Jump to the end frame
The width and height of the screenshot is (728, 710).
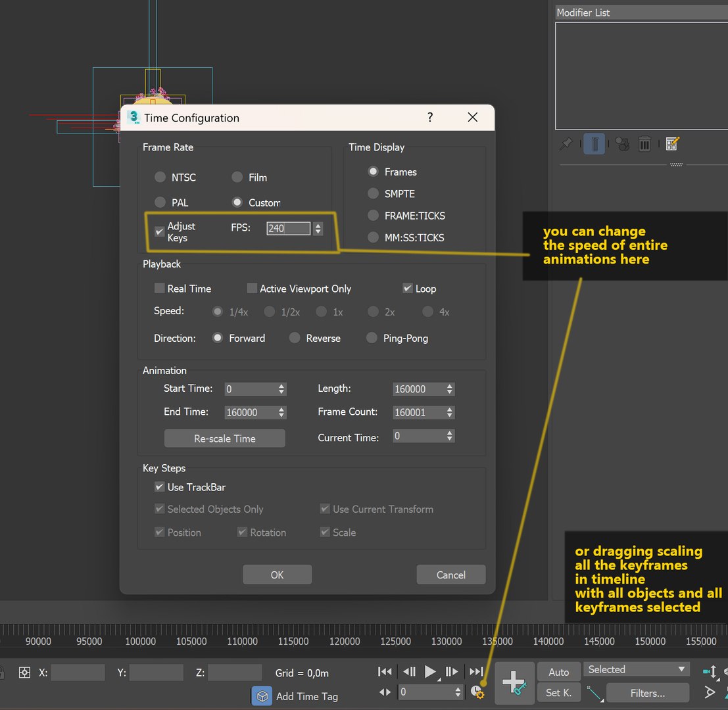click(476, 671)
